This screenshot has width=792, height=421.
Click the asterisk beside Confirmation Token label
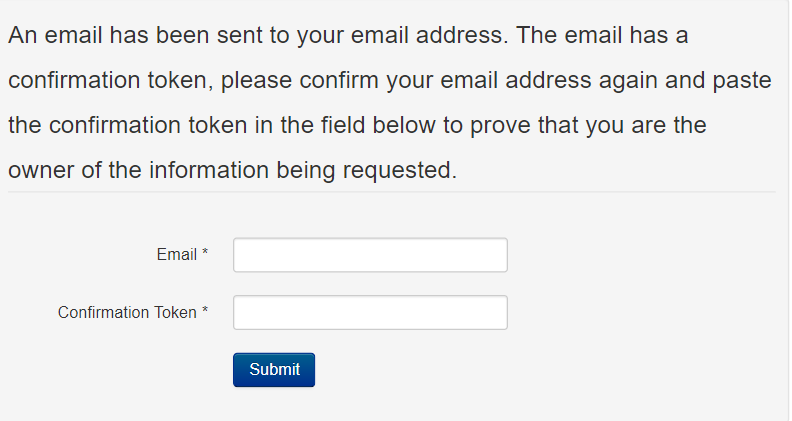pos(205,311)
